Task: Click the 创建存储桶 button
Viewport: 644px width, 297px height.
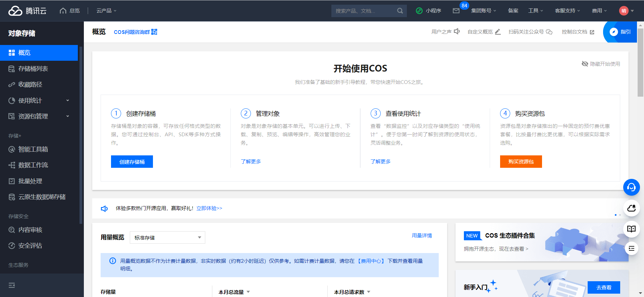Action: point(132,162)
